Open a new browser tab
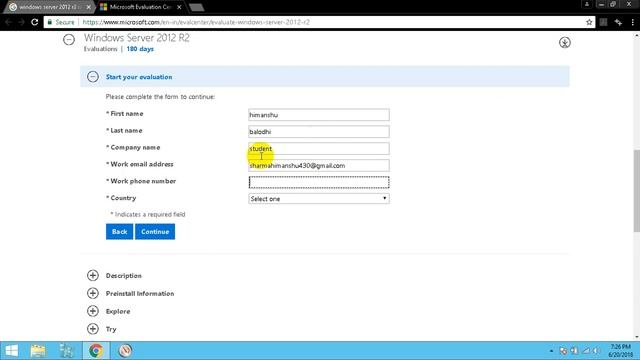640x360 pixels. tap(196, 7)
